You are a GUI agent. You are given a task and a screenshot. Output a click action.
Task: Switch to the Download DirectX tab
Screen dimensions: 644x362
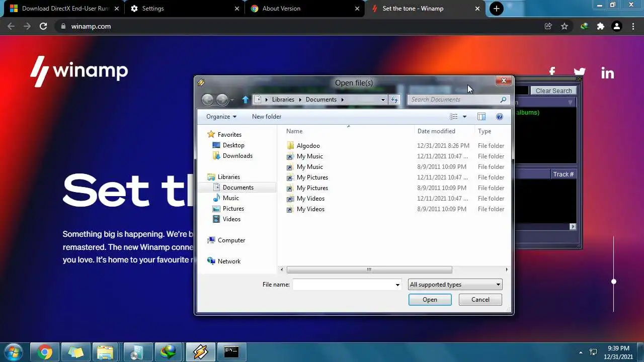[x=64, y=9]
